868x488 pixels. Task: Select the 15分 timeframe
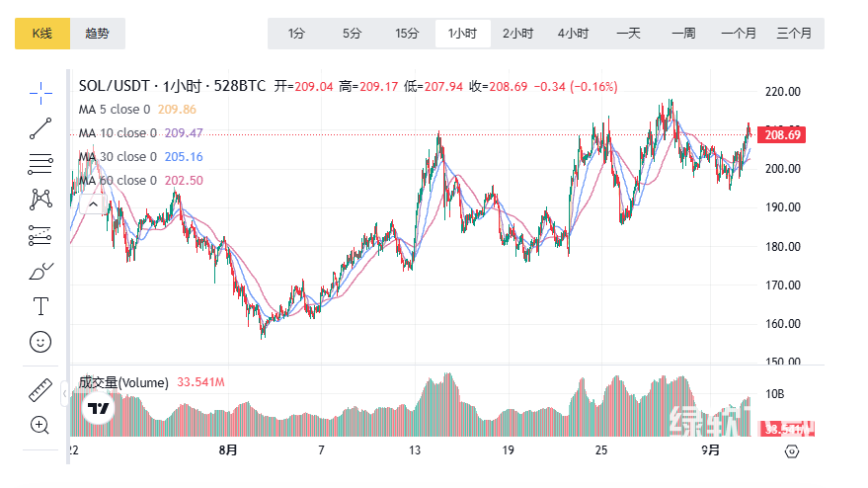[407, 34]
